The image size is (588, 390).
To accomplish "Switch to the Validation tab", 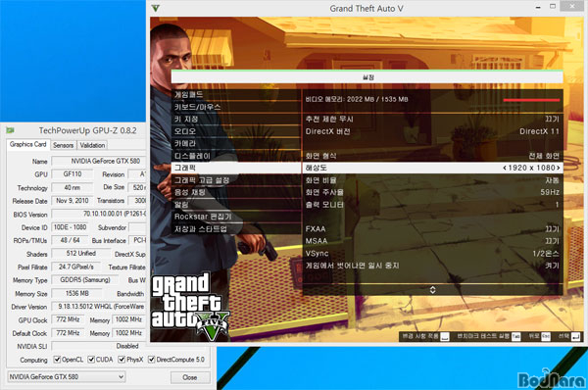I will coord(92,145).
